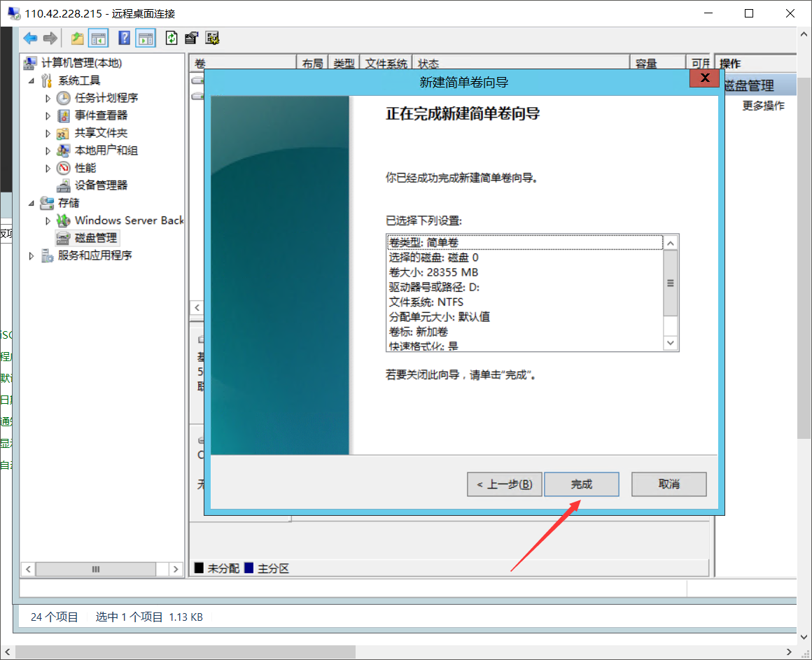Select 磁盘管理 in the tree

point(97,238)
